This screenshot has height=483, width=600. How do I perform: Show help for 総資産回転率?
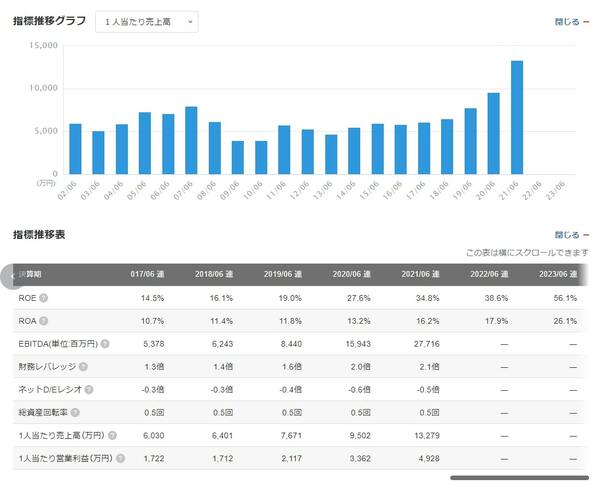pyautogui.click(x=73, y=412)
